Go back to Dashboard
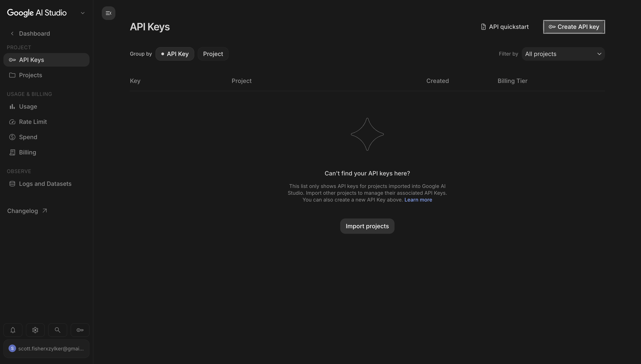This screenshot has height=364, width=641. [x=35, y=34]
